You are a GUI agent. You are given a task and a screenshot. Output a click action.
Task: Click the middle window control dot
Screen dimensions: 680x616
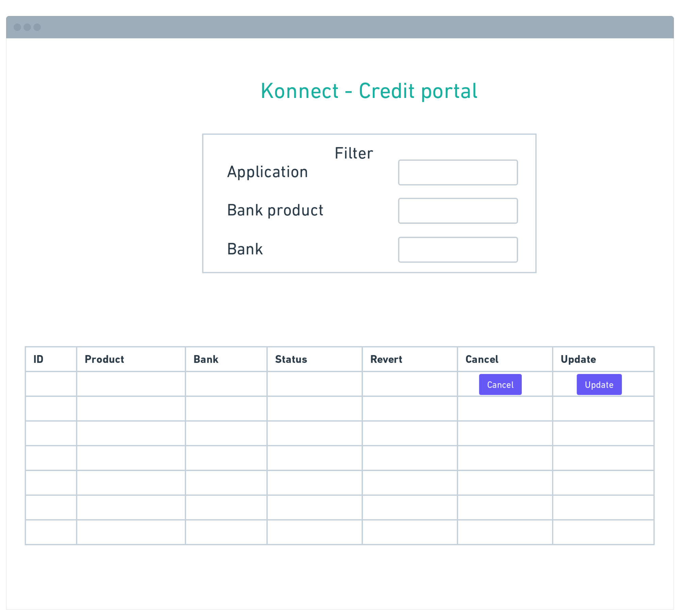coord(27,27)
